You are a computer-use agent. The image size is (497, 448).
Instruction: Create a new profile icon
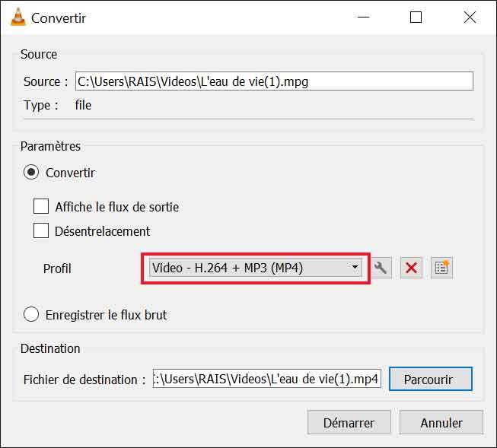[x=441, y=268]
